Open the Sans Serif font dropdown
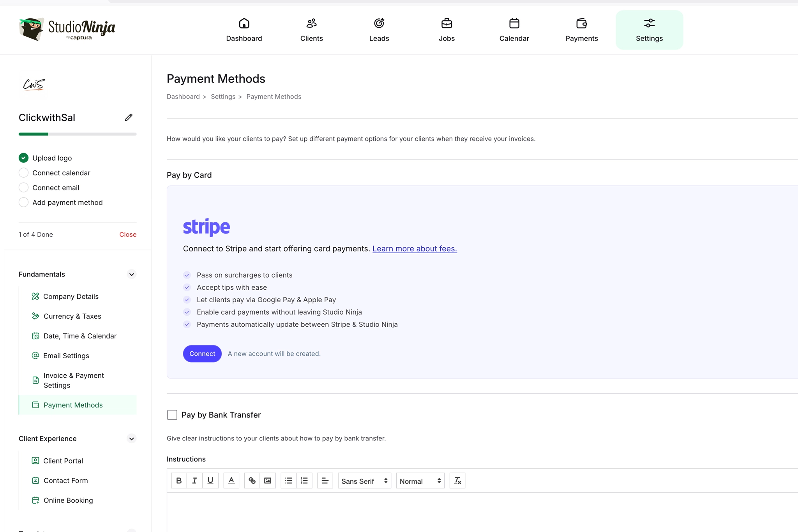This screenshot has height=532, width=798. click(x=365, y=481)
